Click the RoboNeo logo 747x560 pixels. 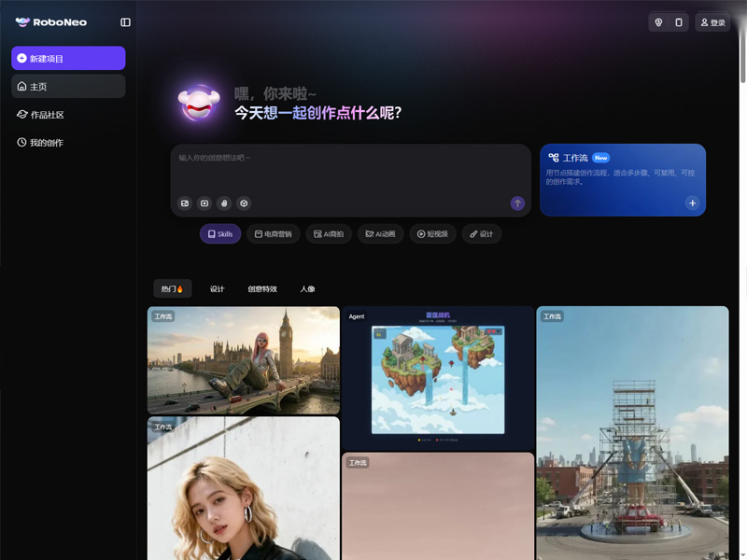point(51,22)
